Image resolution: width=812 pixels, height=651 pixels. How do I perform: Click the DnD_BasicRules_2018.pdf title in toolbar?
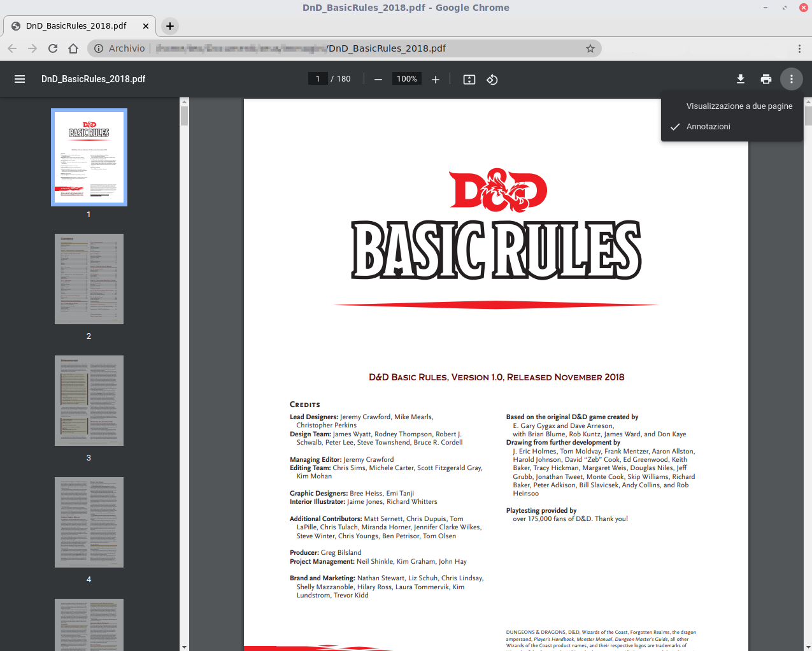[x=94, y=79]
